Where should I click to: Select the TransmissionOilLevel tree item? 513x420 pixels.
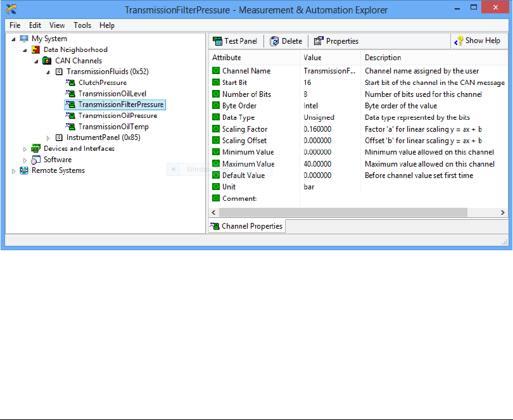(x=112, y=94)
